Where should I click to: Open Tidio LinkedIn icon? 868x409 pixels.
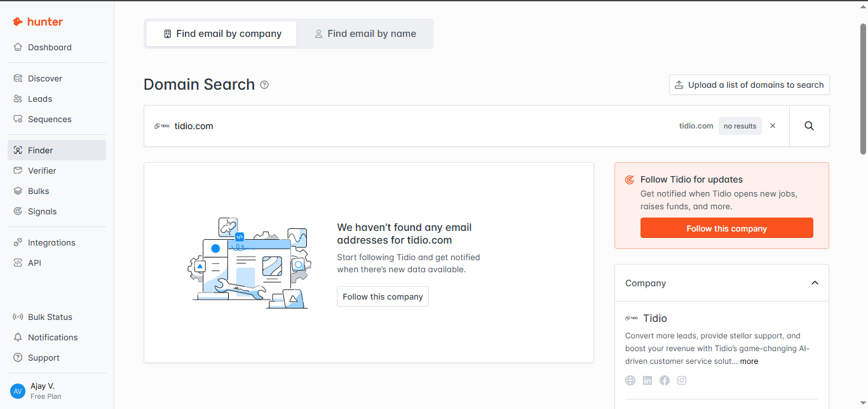tap(648, 380)
